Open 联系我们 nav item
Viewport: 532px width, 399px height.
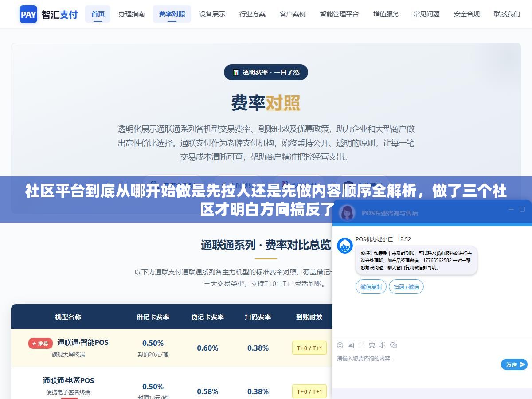[507, 14]
